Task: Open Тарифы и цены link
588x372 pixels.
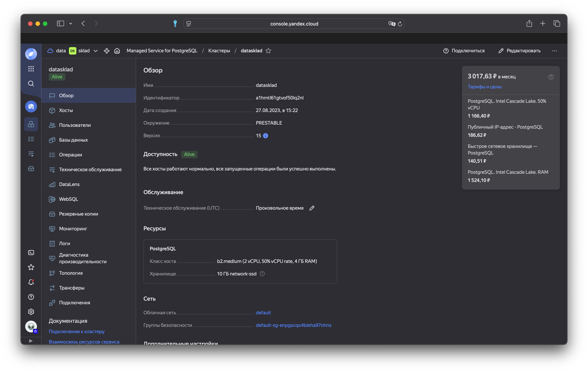Action: (x=484, y=87)
